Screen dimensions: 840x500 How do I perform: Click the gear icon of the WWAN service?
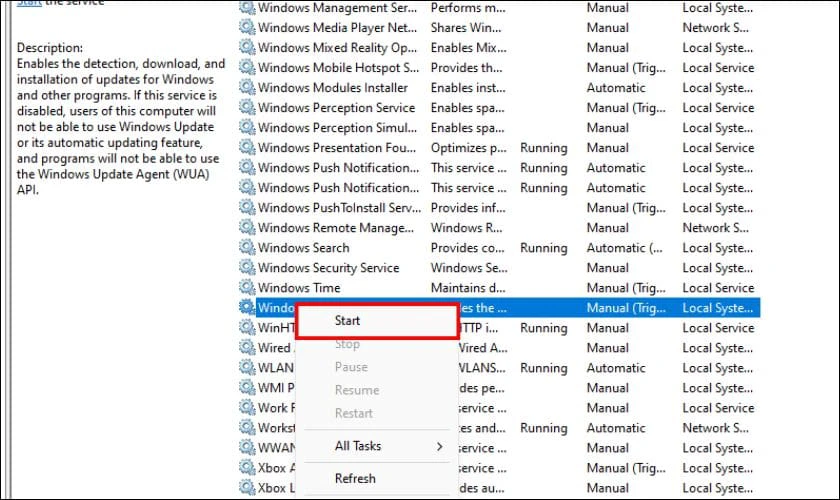[247, 447]
